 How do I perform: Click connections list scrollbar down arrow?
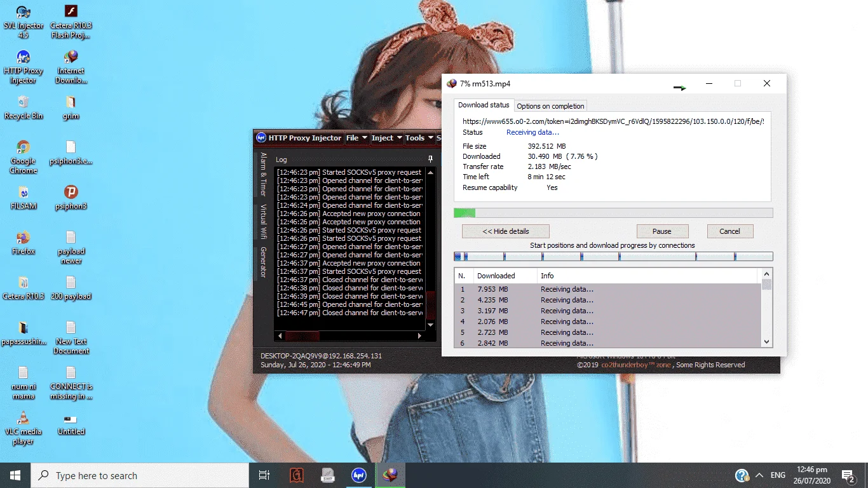point(766,341)
